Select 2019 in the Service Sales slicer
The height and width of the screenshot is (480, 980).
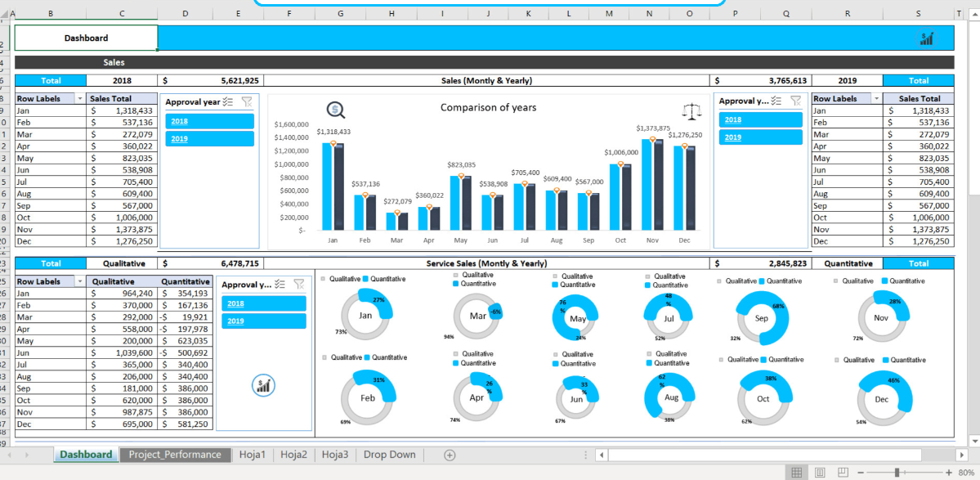coord(263,321)
